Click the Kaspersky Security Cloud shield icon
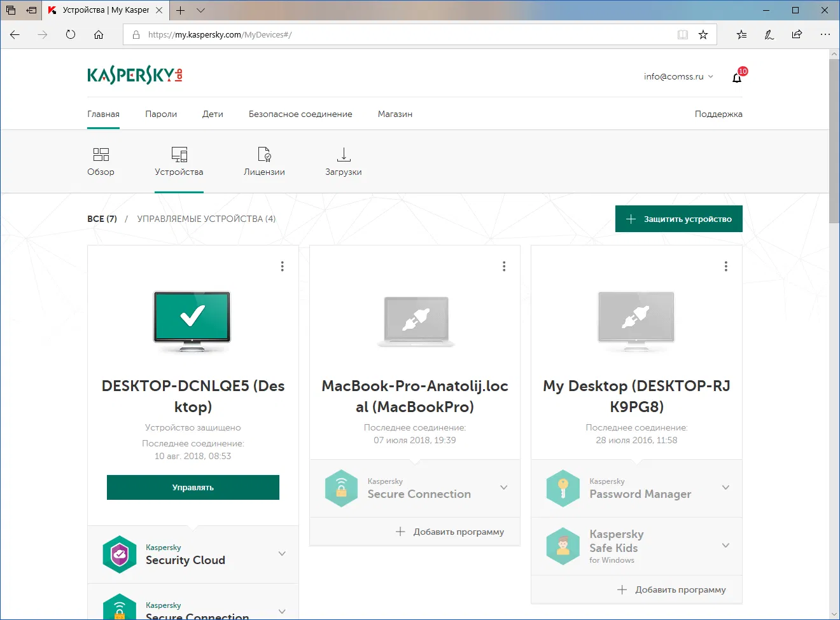This screenshot has width=840, height=620. (120, 554)
